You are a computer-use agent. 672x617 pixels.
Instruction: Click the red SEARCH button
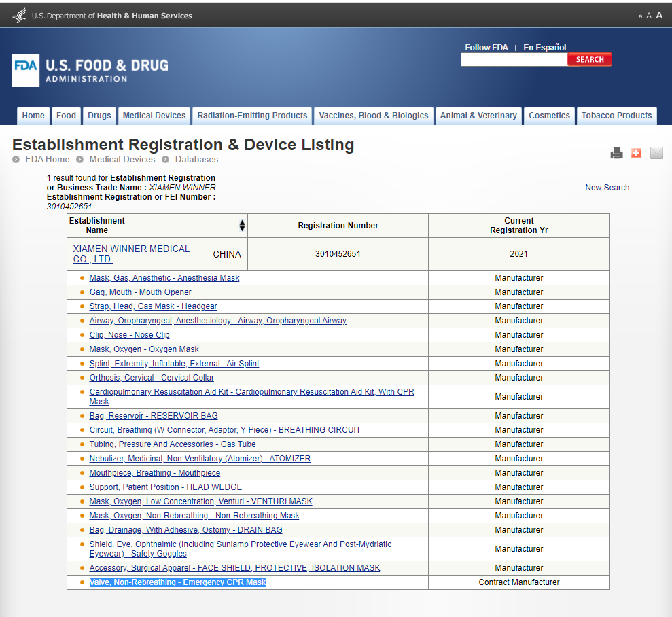coord(590,60)
